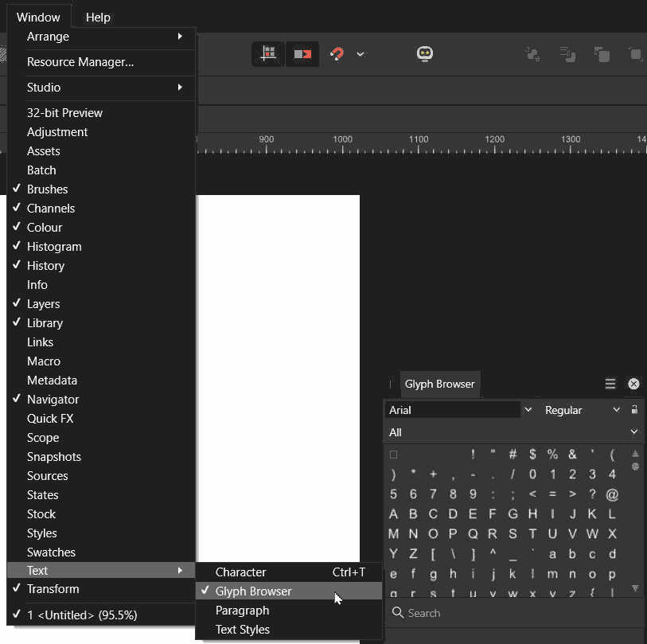
Task: Open the Glyph Browser panel preferences hamburger icon
Action: coord(610,383)
